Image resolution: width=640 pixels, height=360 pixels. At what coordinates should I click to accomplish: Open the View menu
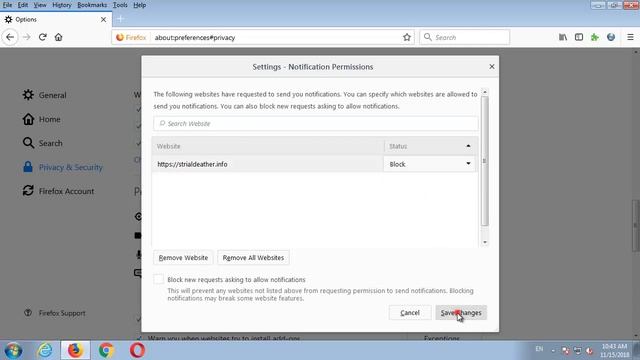pyautogui.click(x=40, y=5)
